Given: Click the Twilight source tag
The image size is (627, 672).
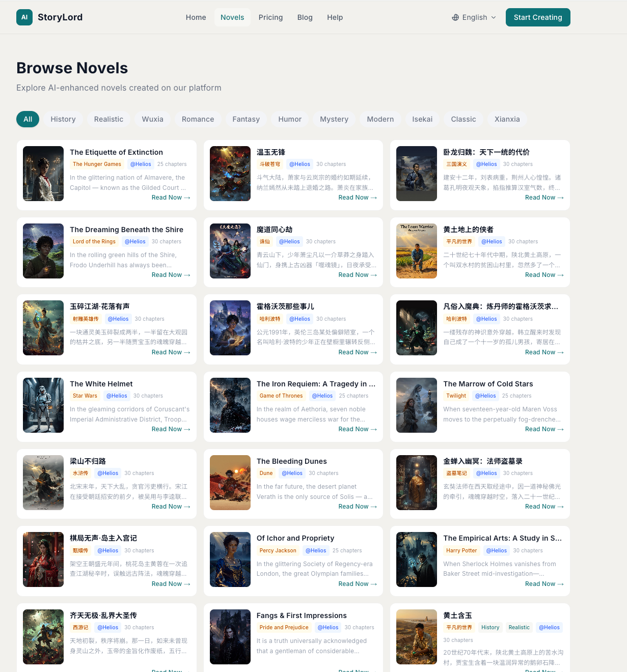Looking at the screenshot, I should tap(456, 396).
